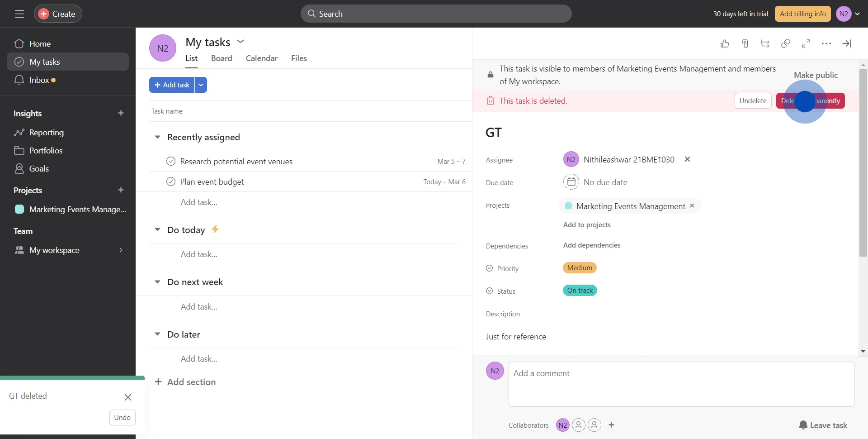The height and width of the screenshot is (439, 868).
Task: Open the more actions ellipsis menu
Action: click(826, 43)
